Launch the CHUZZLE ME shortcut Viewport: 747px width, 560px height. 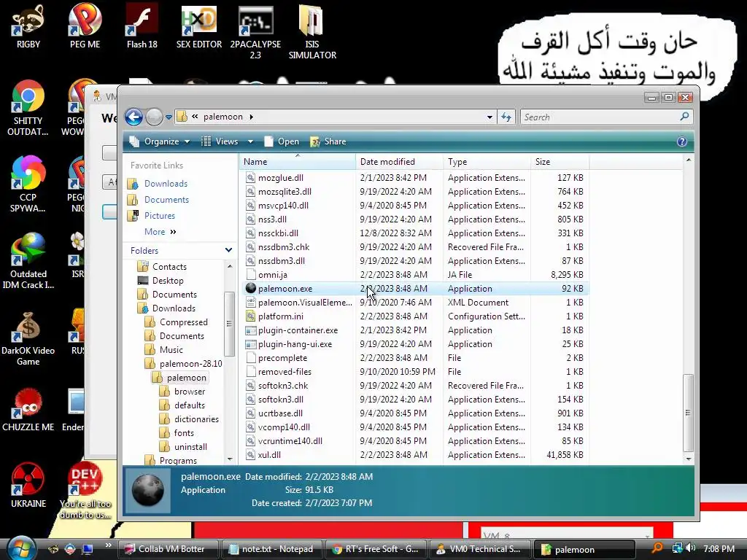coord(28,410)
